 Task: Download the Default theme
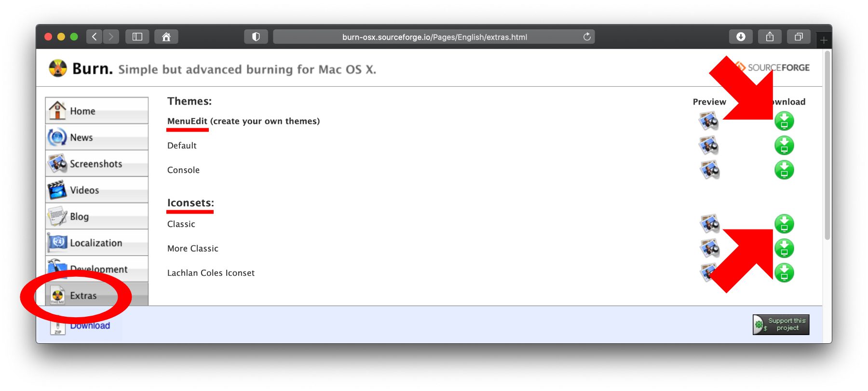pos(784,146)
